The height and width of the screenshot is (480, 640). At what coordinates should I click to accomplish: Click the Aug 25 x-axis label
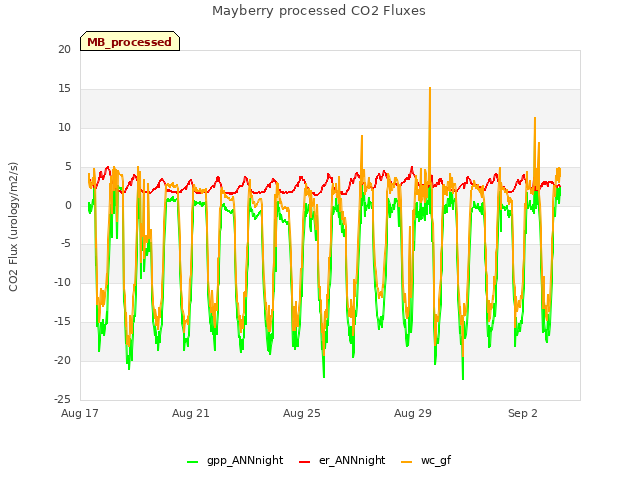(x=302, y=413)
